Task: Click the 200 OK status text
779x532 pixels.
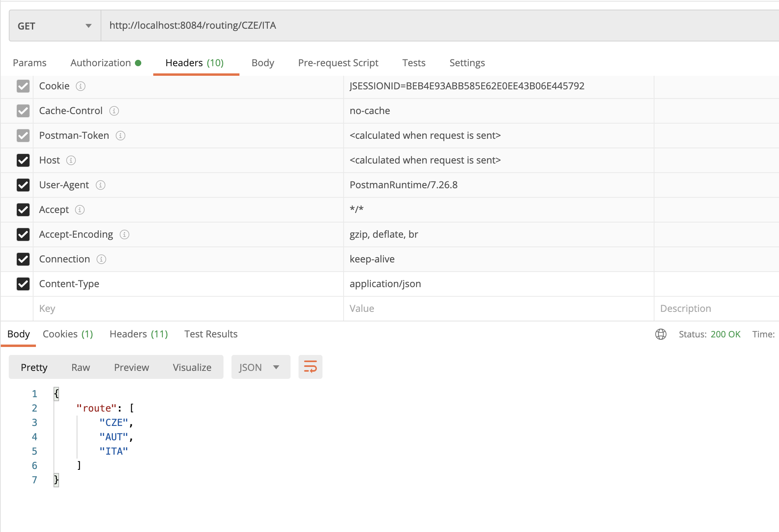Action: 726,334
